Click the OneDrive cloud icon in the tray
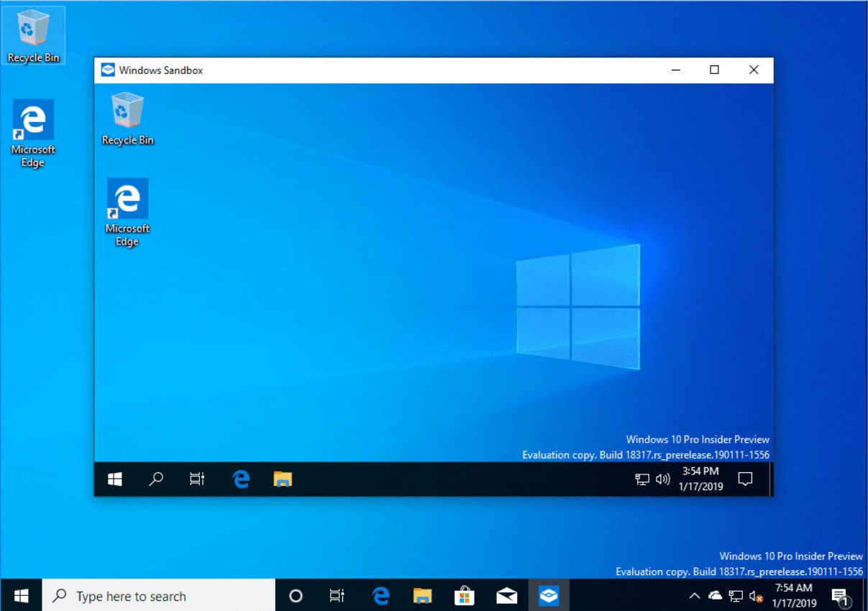Image resolution: width=868 pixels, height=611 pixels. (716, 595)
